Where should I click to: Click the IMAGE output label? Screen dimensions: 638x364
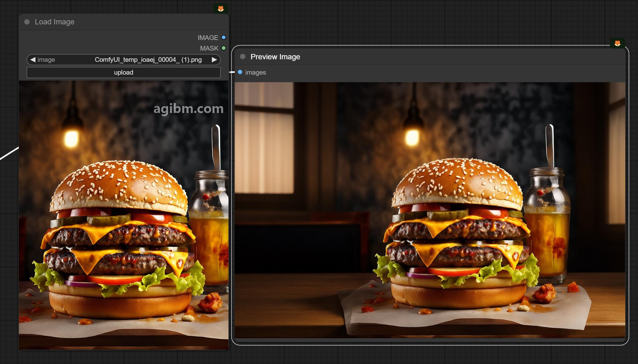208,38
